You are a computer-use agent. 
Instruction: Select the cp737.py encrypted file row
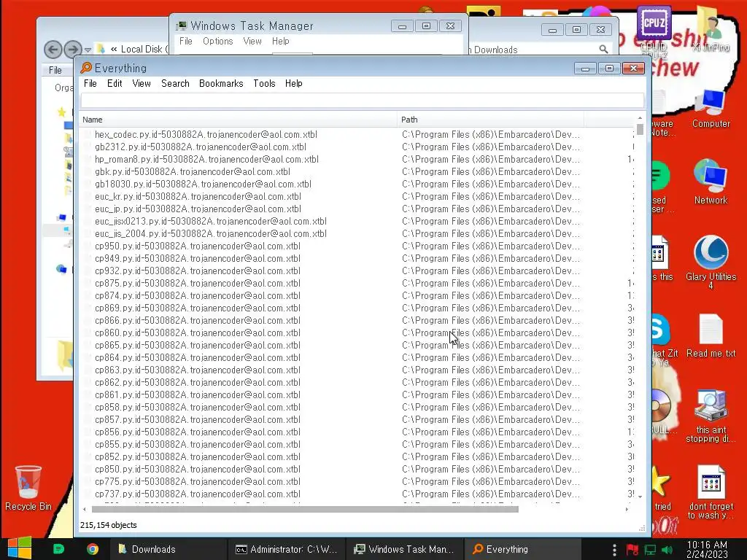357,494
